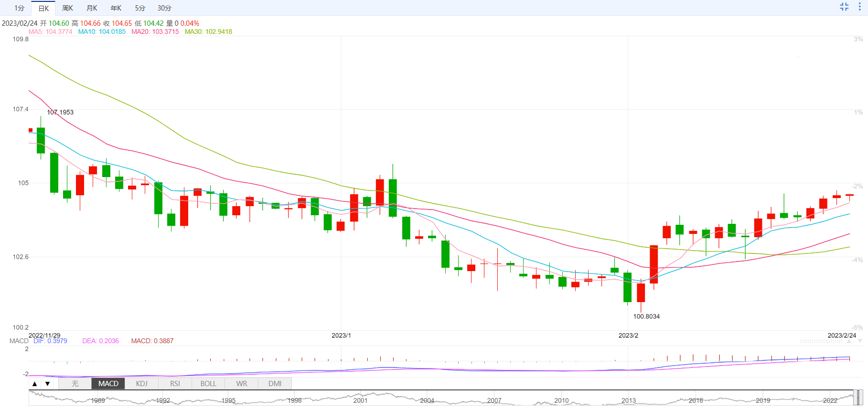This screenshot has height=420, width=868.
Task: Click the black up arrow below the MACD panel
Action: (x=34, y=384)
